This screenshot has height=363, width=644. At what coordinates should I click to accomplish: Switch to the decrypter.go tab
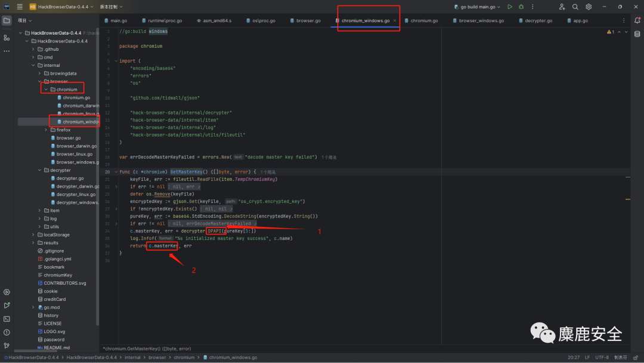pos(535,20)
